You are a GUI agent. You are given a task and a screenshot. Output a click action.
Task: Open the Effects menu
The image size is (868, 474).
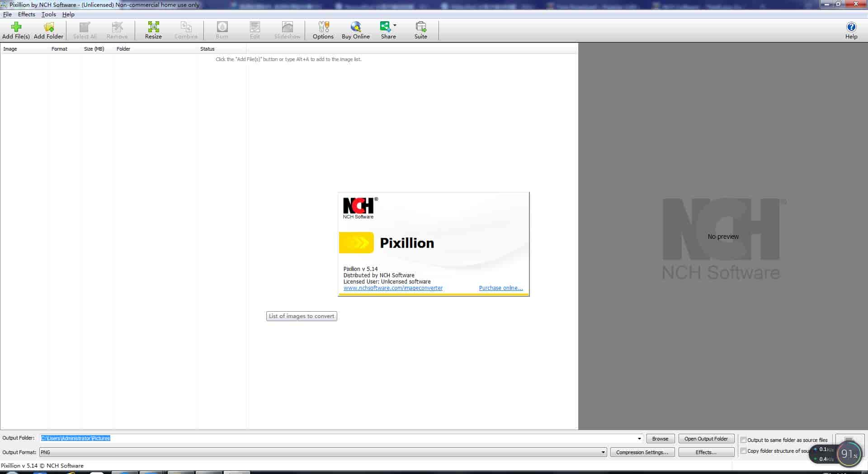[x=26, y=14]
